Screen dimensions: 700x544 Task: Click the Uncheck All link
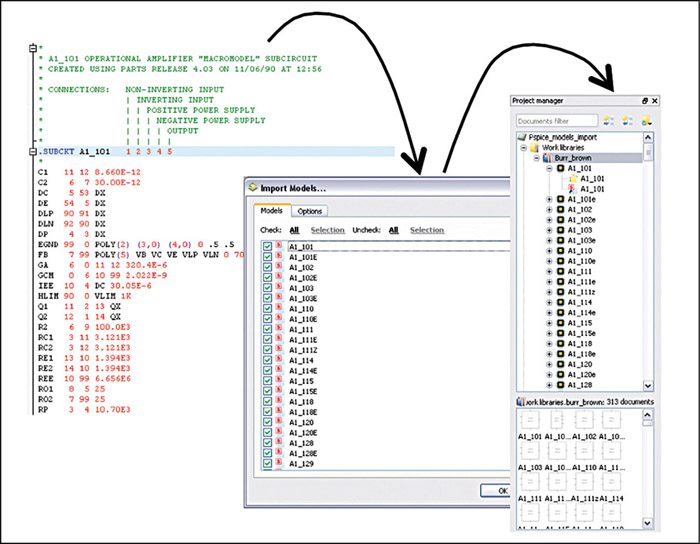click(394, 229)
